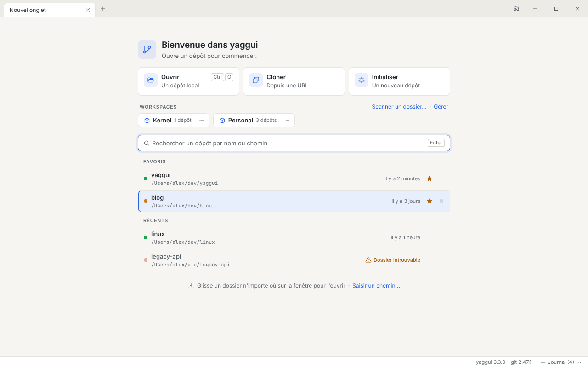Image resolution: width=588 pixels, height=368 pixels.
Task: Show the Kernel workspace repository list icon
Action: click(202, 121)
